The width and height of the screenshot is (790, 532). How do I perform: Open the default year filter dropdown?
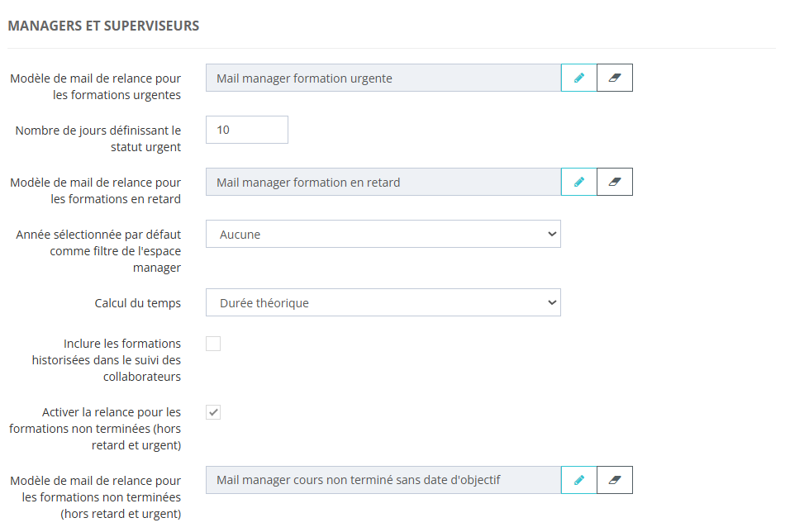point(383,234)
